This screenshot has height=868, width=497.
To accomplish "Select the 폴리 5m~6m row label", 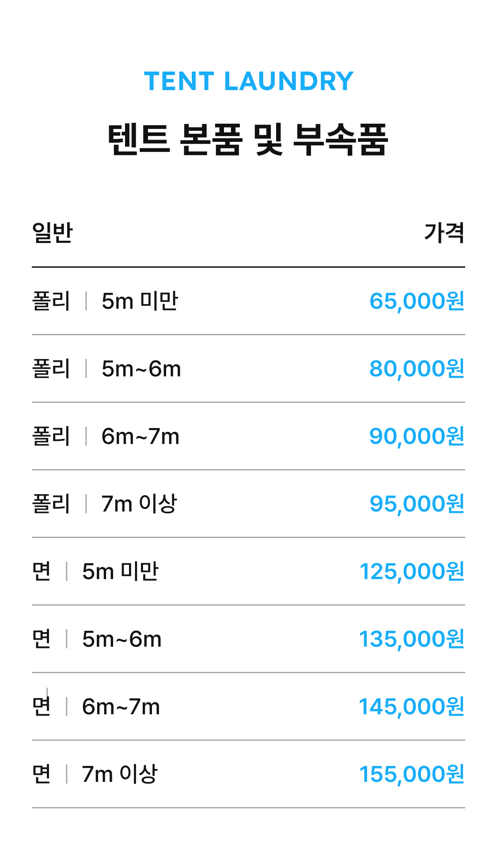I will [x=106, y=369].
